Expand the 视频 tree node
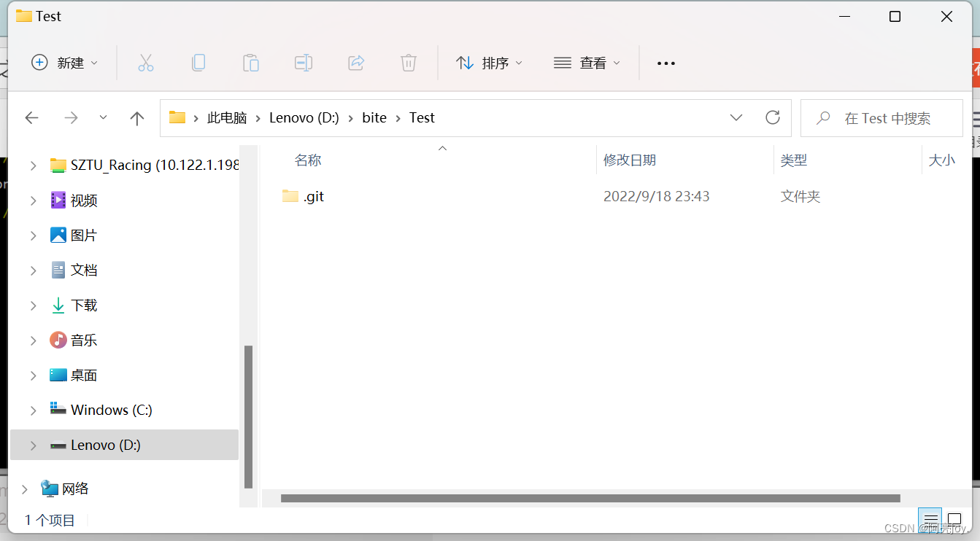Image resolution: width=980 pixels, height=541 pixels. [33, 201]
